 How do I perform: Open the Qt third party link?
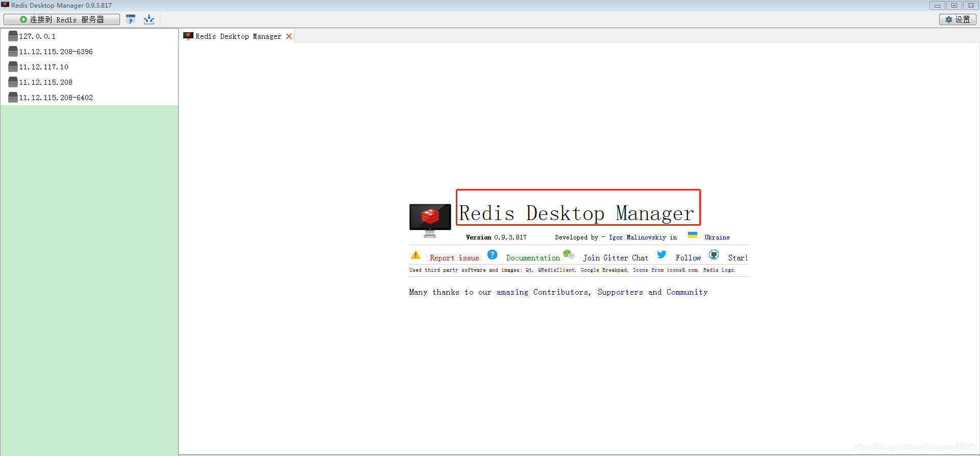click(529, 270)
